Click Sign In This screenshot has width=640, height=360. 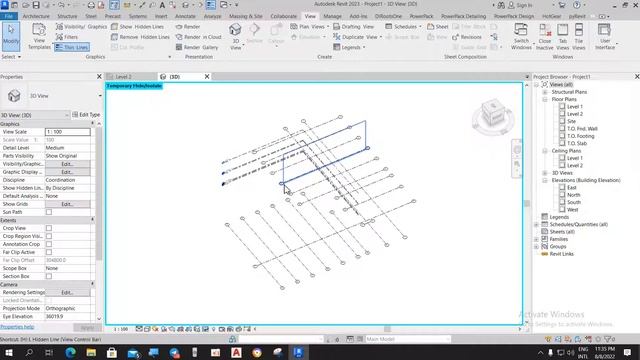[520, 5]
